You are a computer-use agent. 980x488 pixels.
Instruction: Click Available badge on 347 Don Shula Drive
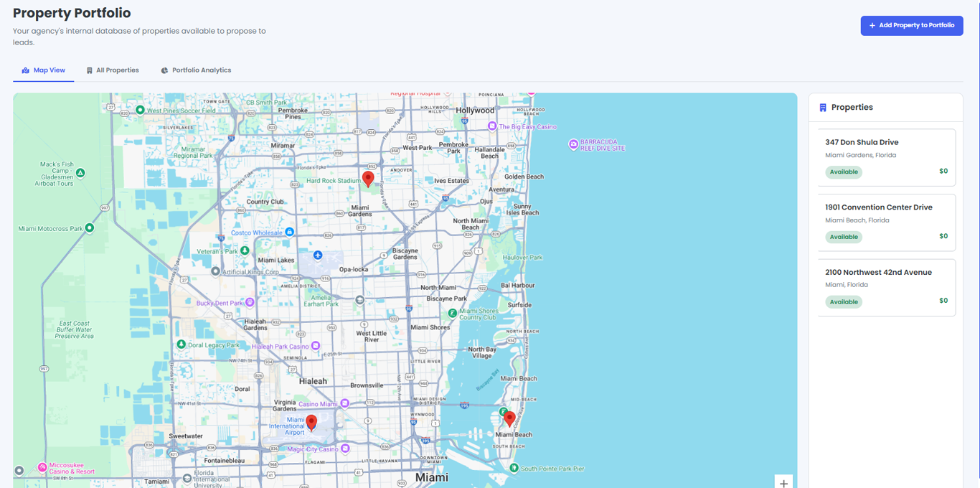click(x=844, y=172)
